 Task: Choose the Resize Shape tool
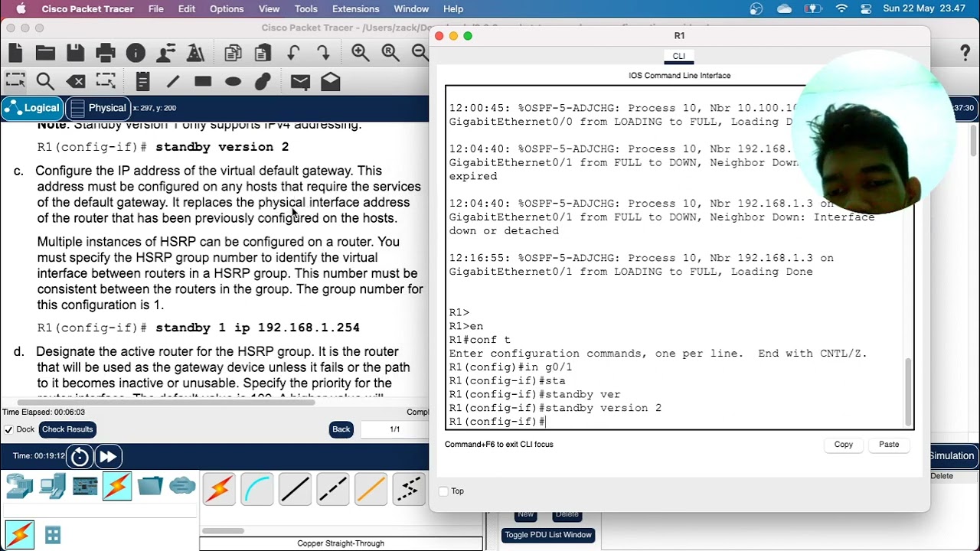click(x=106, y=81)
